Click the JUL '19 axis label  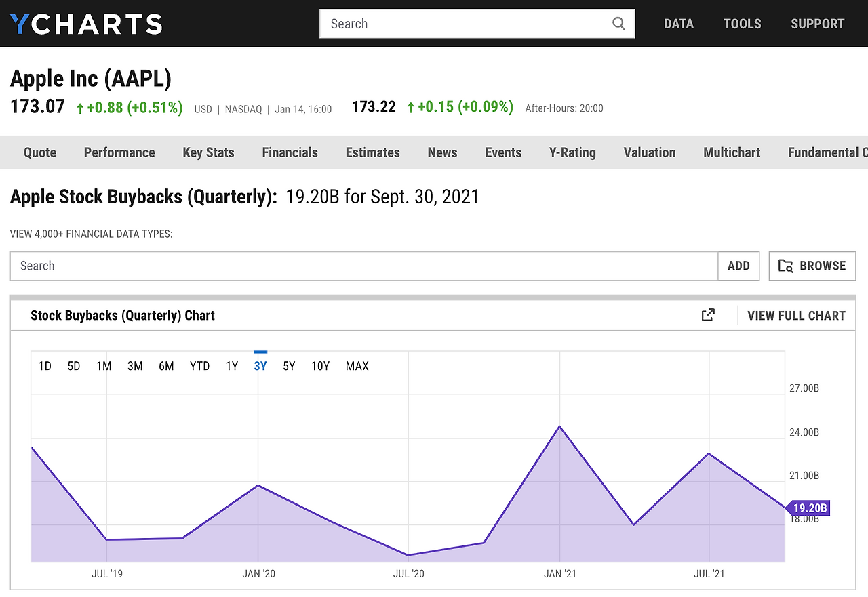coord(107,574)
